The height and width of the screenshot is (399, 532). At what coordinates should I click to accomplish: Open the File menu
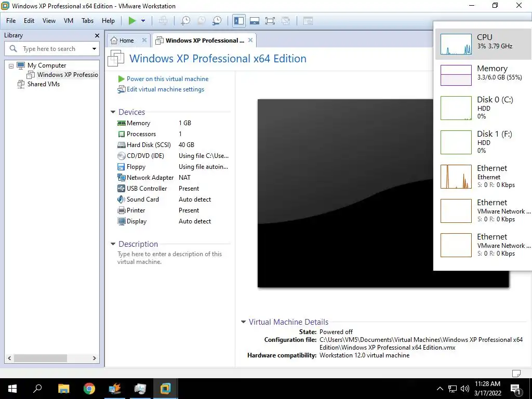click(11, 21)
